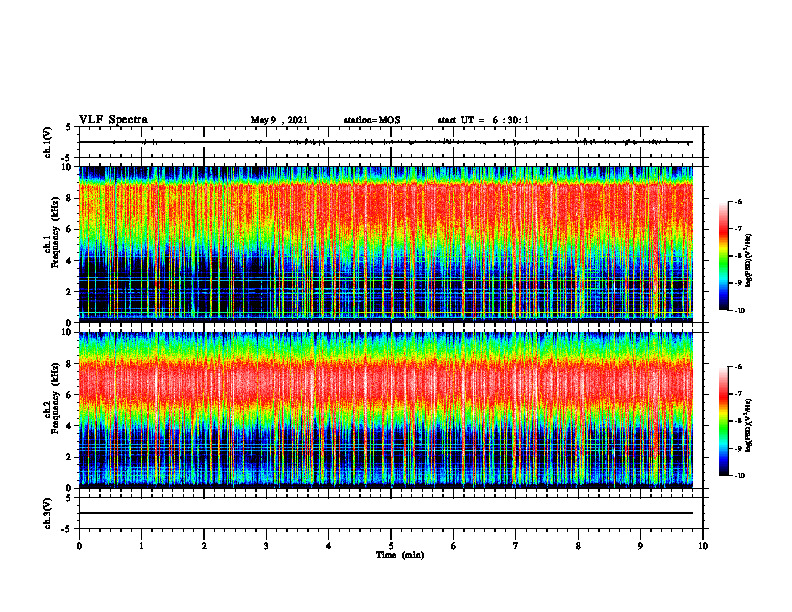The width and height of the screenshot is (792, 612).
Task: Click time axis tick label '5'
Action: 391,546
